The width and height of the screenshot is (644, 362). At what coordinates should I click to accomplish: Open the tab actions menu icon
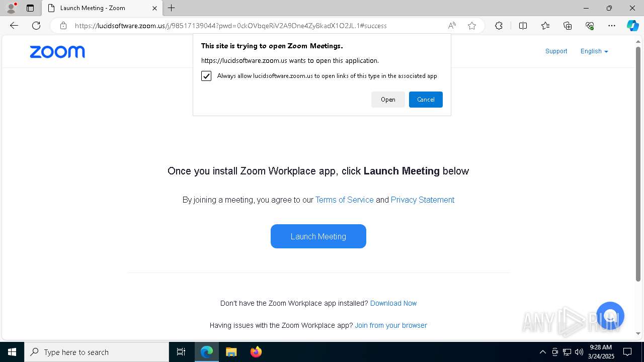tap(30, 8)
